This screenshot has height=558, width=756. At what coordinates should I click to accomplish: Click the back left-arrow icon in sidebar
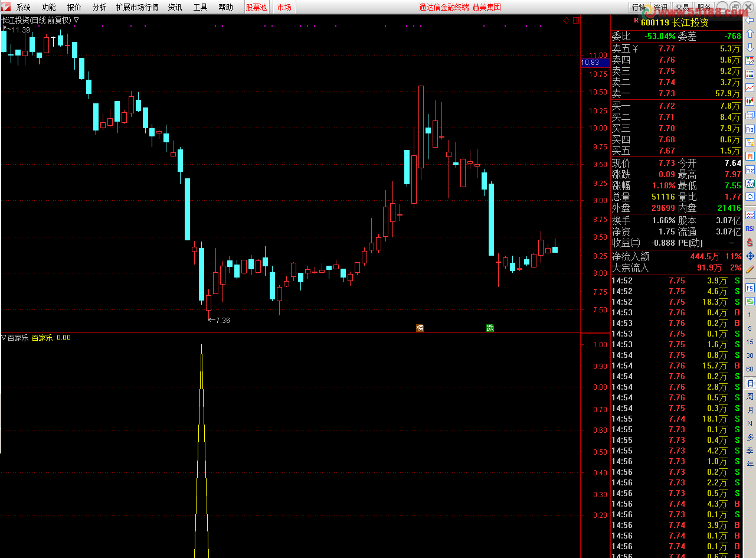click(750, 20)
